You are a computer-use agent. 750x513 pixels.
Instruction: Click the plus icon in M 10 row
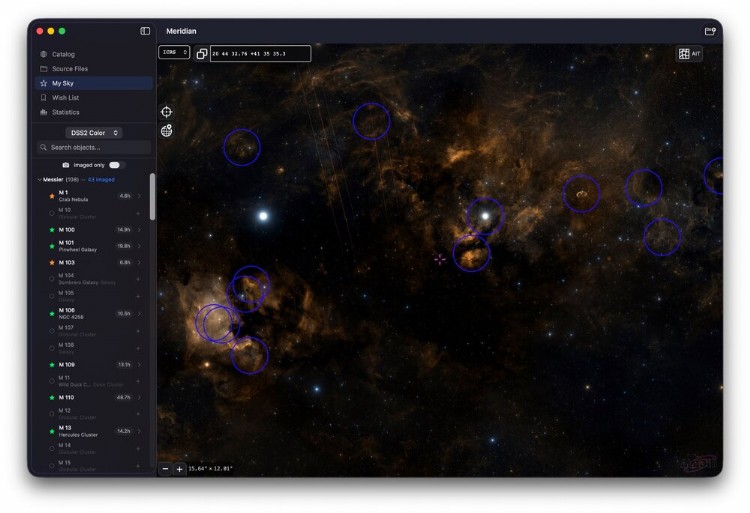tap(138, 214)
